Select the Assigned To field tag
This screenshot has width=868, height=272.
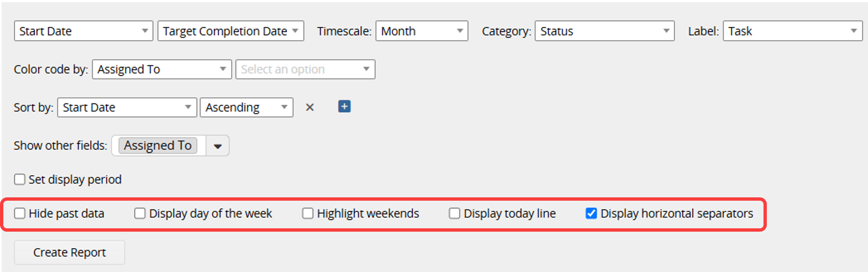click(x=158, y=145)
